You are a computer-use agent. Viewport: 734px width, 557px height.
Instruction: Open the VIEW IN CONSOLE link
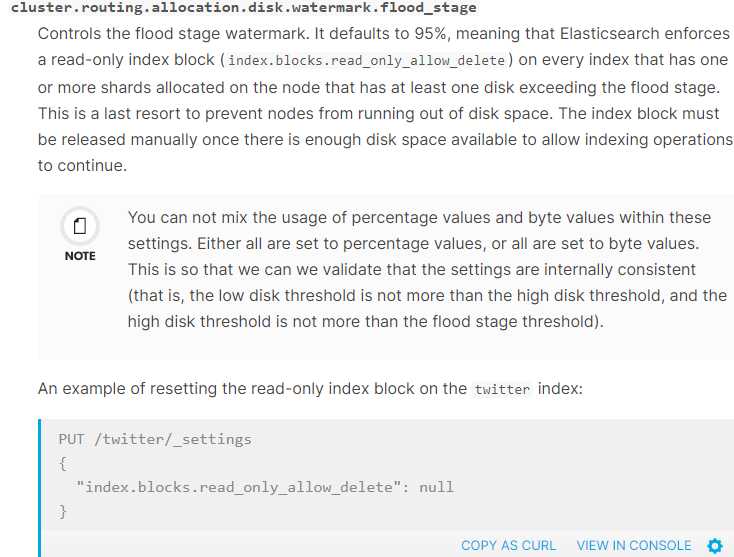(x=633, y=546)
